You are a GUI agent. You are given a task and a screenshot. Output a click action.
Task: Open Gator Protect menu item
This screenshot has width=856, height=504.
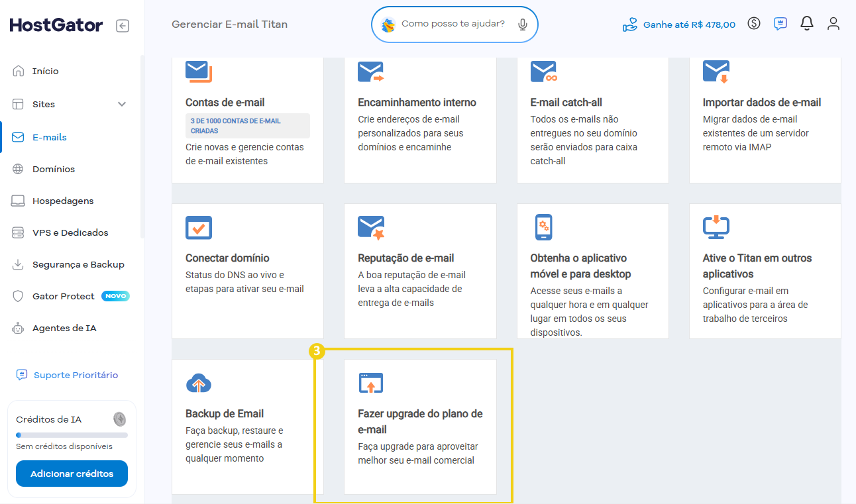pyautogui.click(x=64, y=296)
